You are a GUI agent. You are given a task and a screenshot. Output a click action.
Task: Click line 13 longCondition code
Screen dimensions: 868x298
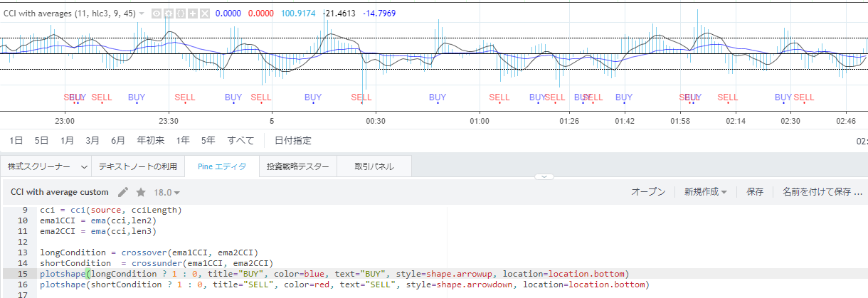point(149,252)
